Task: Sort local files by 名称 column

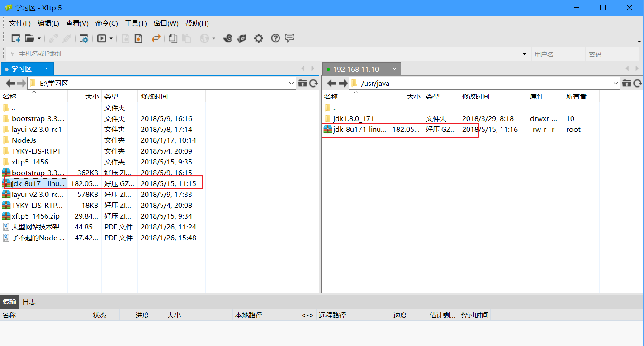Action: coord(34,96)
